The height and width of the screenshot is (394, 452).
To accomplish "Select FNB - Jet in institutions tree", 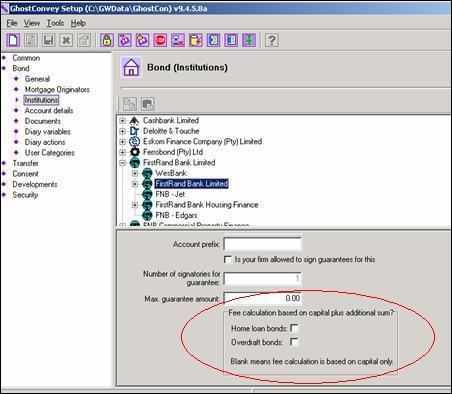I will pos(170,194).
